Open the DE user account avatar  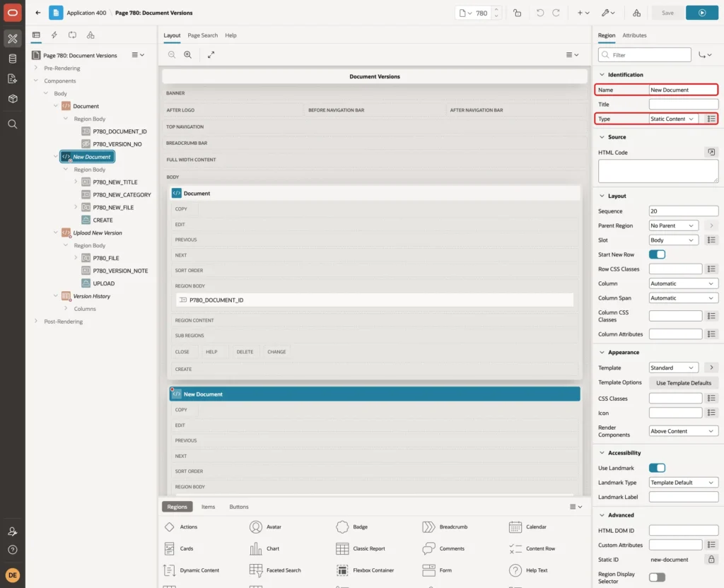tap(13, 575)
